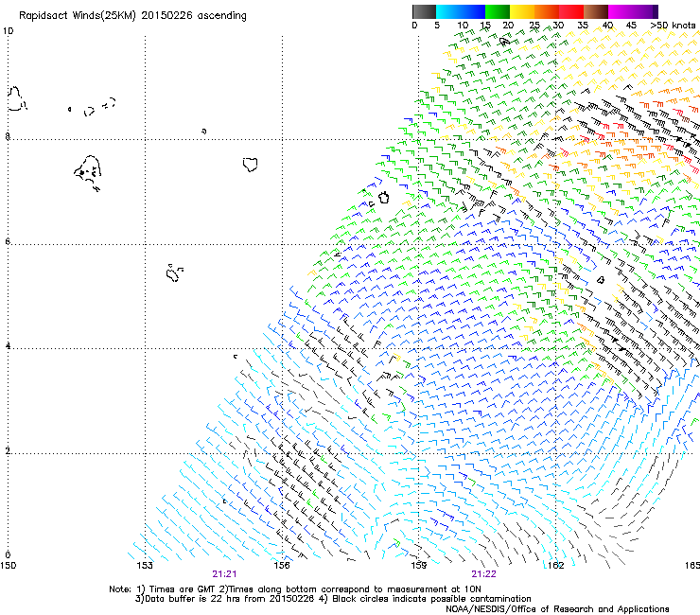Click the NOAA/NESDIS credit line
The image size is (700, 615).
[557, 608]
